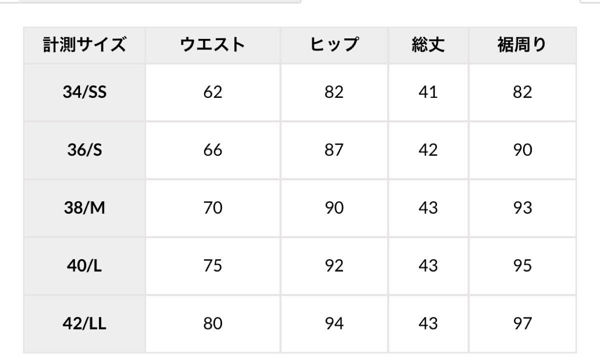The height and width of the screenshot is (364, 600).
Task: Click the ウエスト value 70 for 38/M
Action: click(x=212, y=208)
